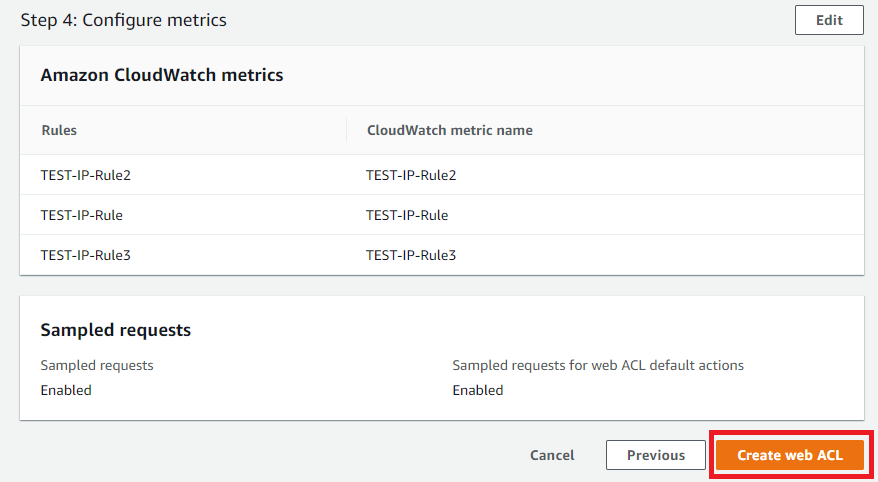This screenshot has height=482, width=878.
Task: Click the Rules column header
Action: pyautogui.click(x=59, y=130)
